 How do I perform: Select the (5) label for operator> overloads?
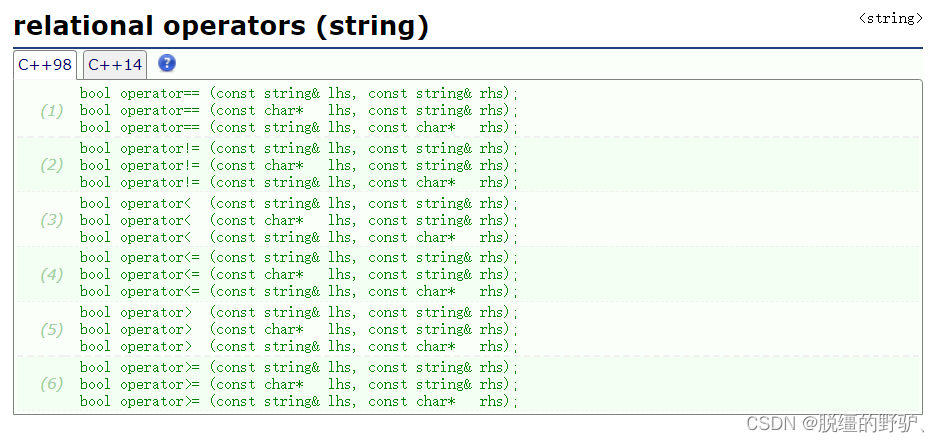tap(51, 329)
